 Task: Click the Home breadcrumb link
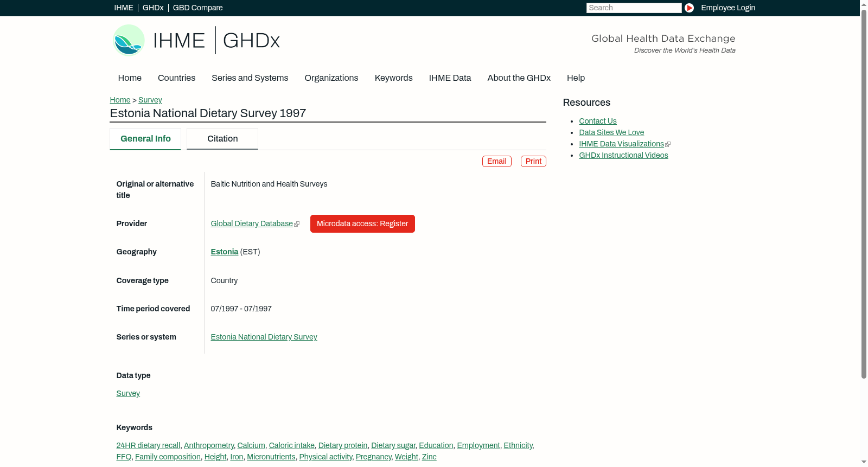tap(120, 100)
